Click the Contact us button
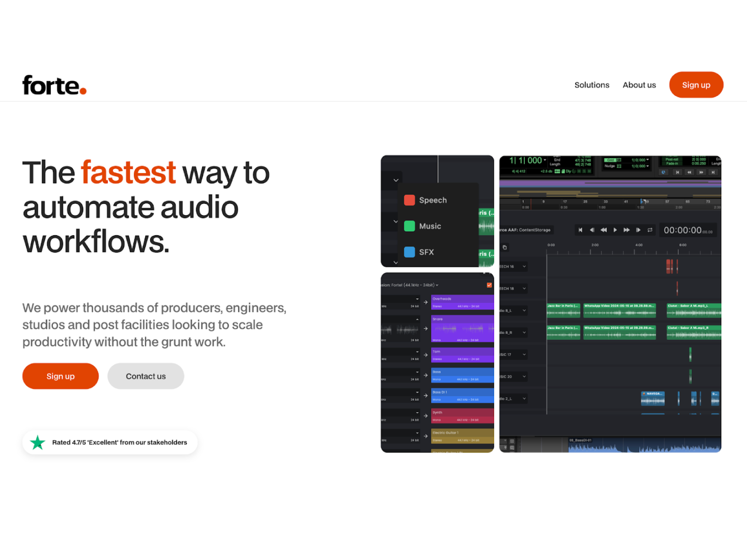Image resolution: width=747 pixels, height=560 pixels. coord(146,376)
